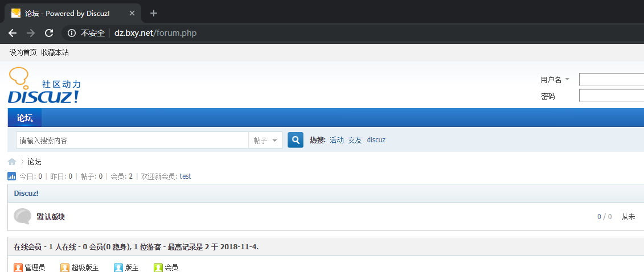Click the 今日: 0 statistic
The height and width of the screenshot is (272, 644).
pos(31,176)
